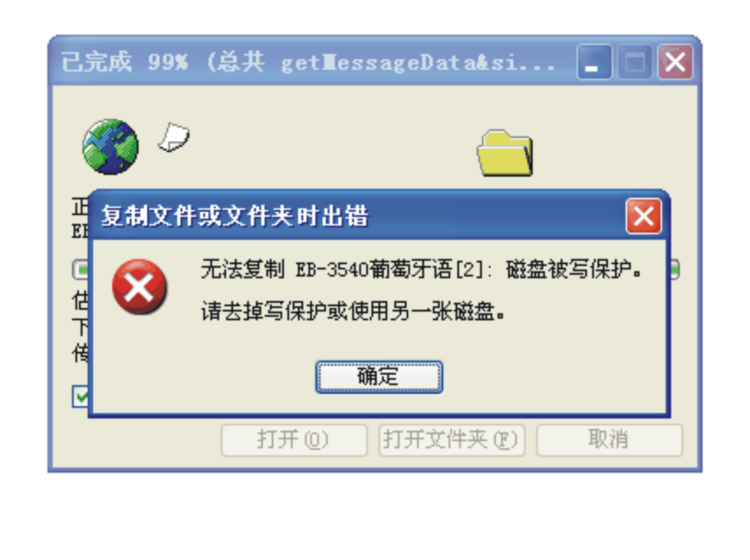
Task: Toggle the partially hidden green-checked checkbox
Action: (80, 396)
